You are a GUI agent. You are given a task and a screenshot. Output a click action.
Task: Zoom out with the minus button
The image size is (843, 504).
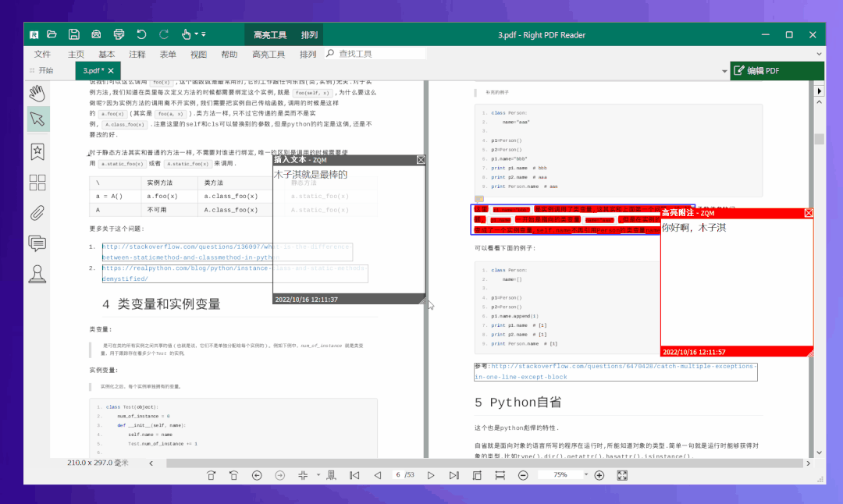click(x=523, y=475)
